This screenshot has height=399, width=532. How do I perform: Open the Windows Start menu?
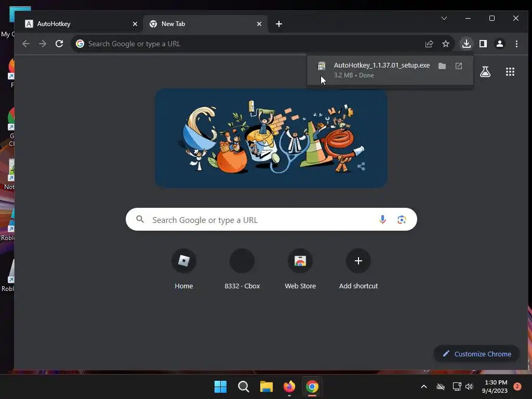pyautogui.click(x=220, y=387)
